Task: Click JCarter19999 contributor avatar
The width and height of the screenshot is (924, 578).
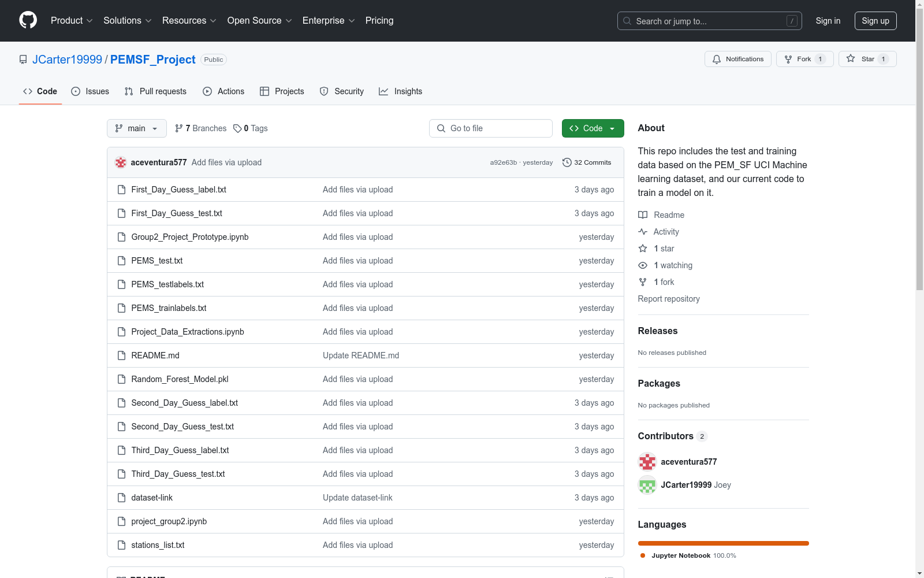Action: [647, 485]
